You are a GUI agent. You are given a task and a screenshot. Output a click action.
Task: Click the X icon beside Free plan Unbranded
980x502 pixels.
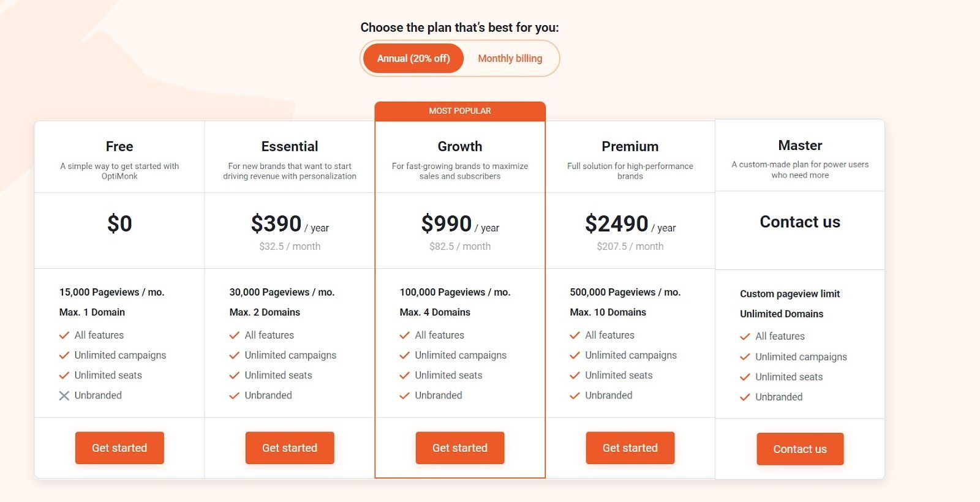pos(64,395)
